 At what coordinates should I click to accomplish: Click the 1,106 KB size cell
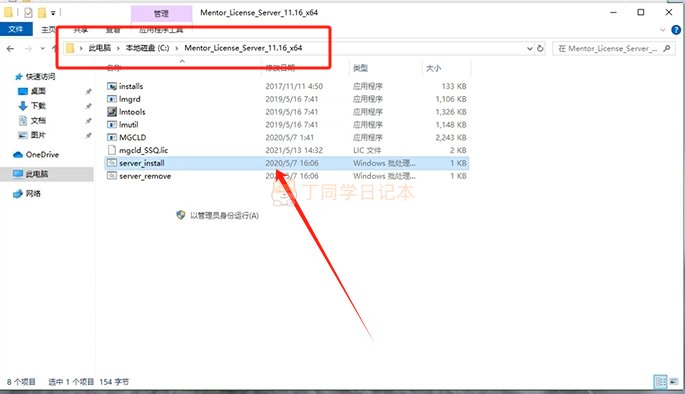(x=451, y=99)
